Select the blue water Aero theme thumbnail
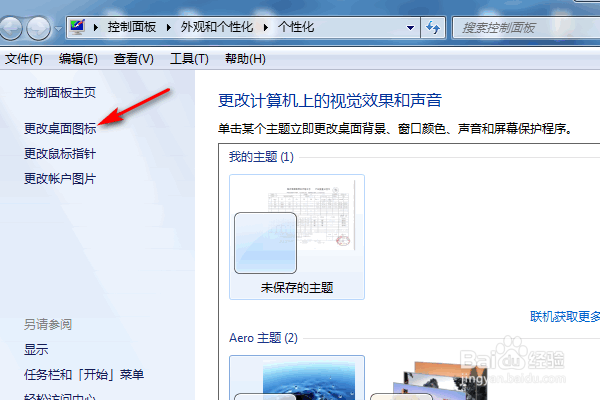The image size is (600, 400). point(297,378)
